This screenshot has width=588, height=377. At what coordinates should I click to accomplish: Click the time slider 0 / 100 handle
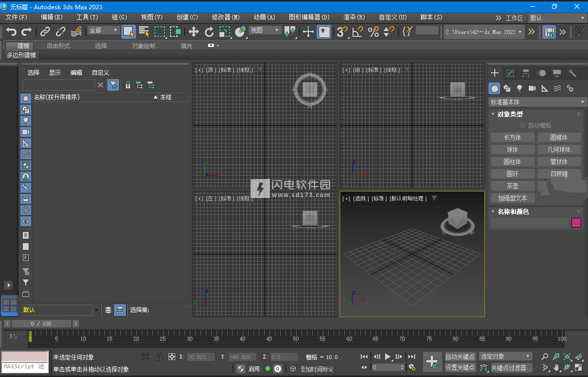(x=41, y=324)
